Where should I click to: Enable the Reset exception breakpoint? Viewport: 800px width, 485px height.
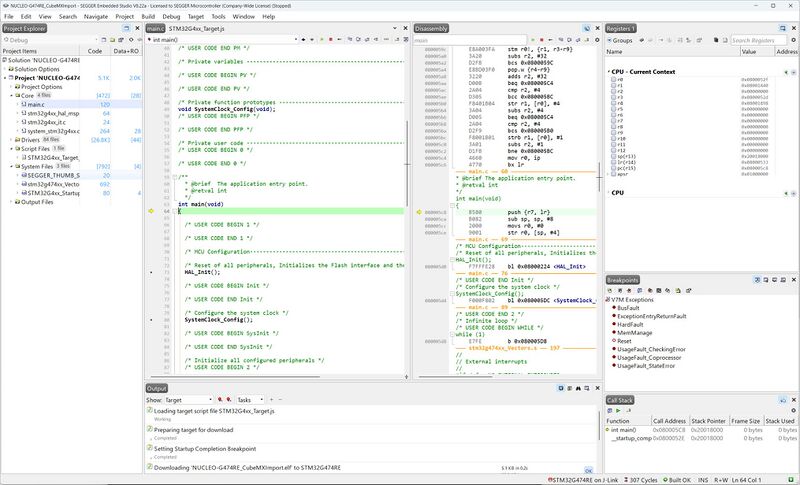pos(614,341)
